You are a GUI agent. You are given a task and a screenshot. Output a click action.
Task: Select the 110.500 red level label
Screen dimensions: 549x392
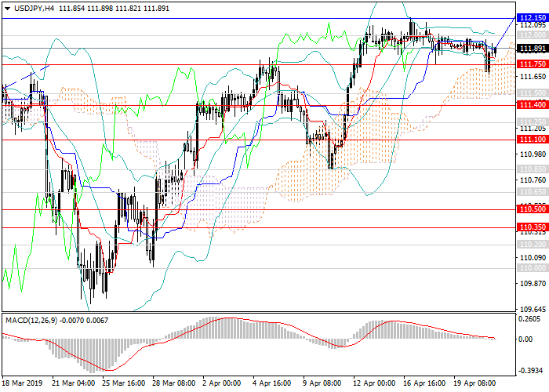coord(533,209)
